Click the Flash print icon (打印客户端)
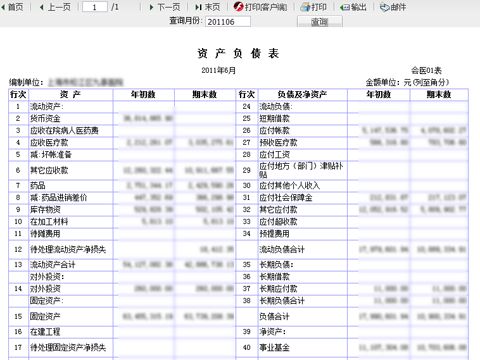 coord(238,7)
